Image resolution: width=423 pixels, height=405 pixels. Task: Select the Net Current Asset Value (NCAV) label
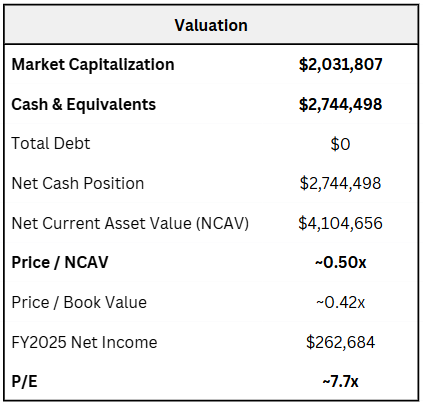(130, 223)
